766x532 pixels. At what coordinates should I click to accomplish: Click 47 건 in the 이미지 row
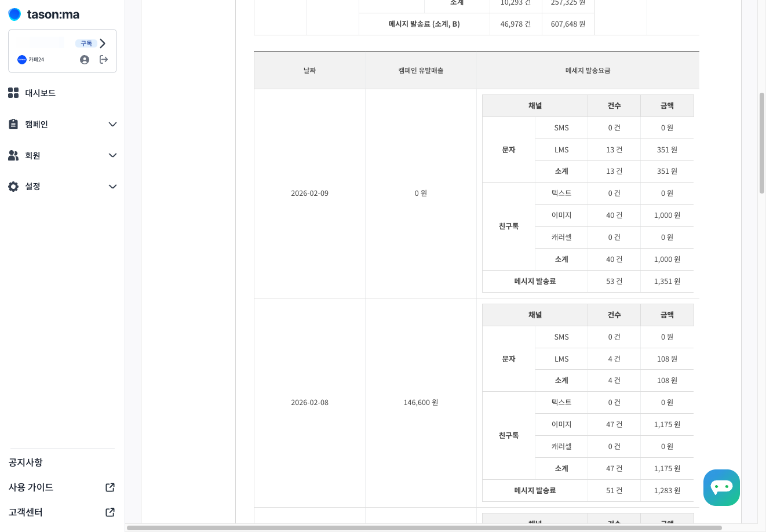pyautogui.click(x=614, y=425)
